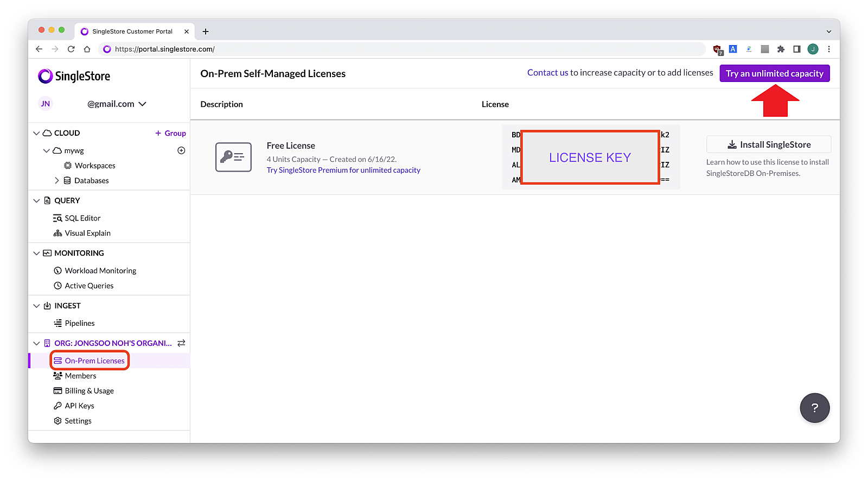
Task: Collapse the CLOUD section
Action: [36, 133]
